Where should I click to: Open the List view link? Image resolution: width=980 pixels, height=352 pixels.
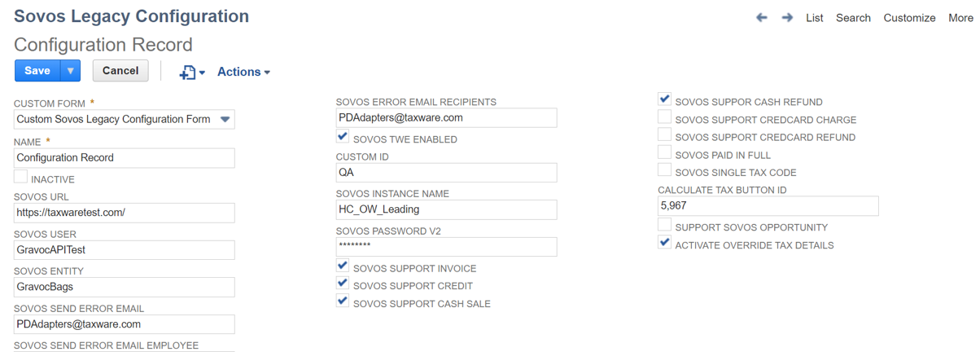click(x=815, y=18)
